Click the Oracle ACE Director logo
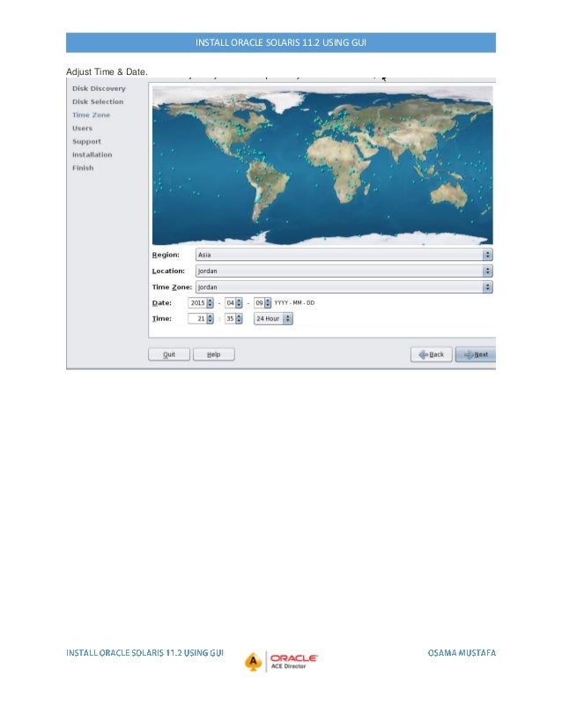The image size is (562, 728). pos(281,661)
